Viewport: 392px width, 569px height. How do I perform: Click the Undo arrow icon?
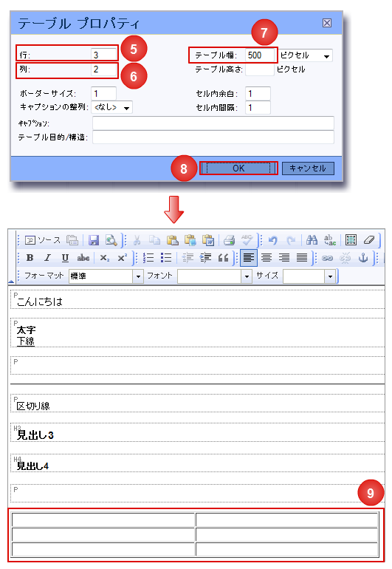point(272,240)
